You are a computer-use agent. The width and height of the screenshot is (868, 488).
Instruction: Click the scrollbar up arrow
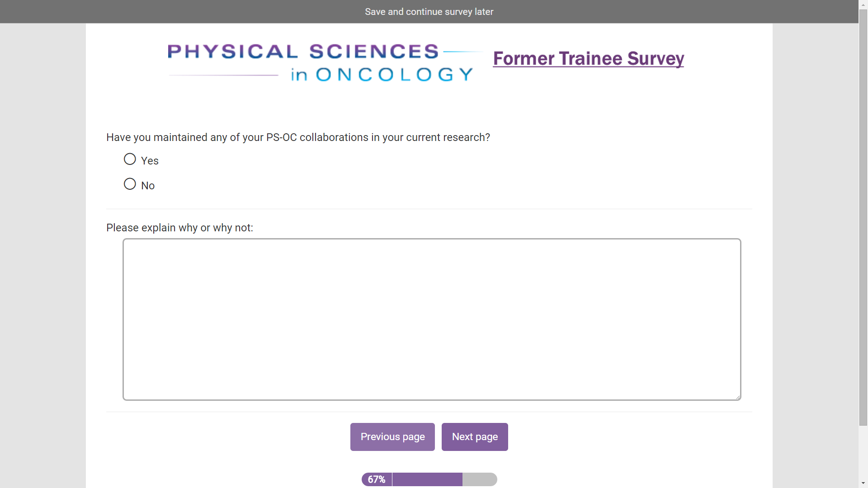click(x=863, y=4)
